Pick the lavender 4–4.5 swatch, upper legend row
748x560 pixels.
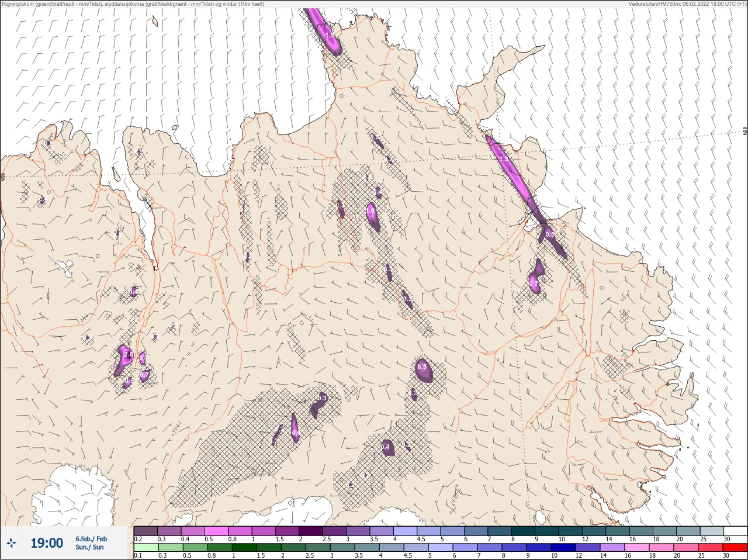[405, 531]
